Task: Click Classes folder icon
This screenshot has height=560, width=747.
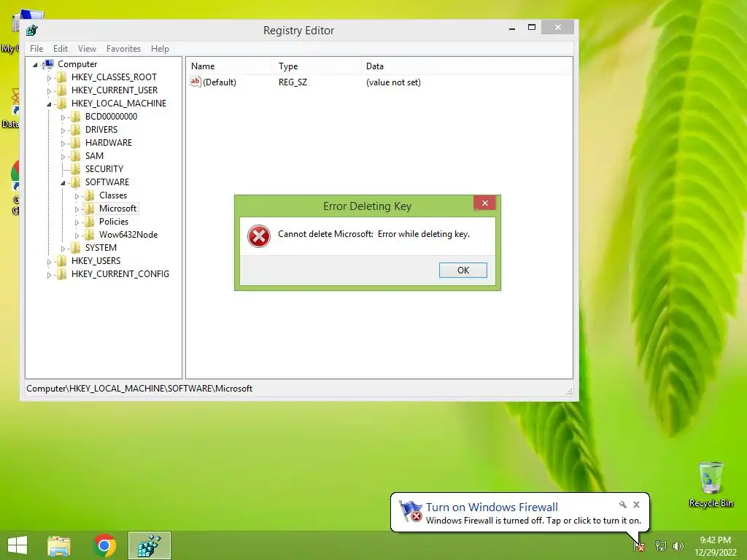Action: [x=89, y=195]
